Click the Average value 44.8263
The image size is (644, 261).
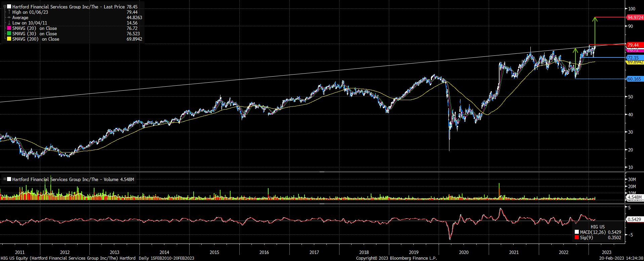[134, 17]
